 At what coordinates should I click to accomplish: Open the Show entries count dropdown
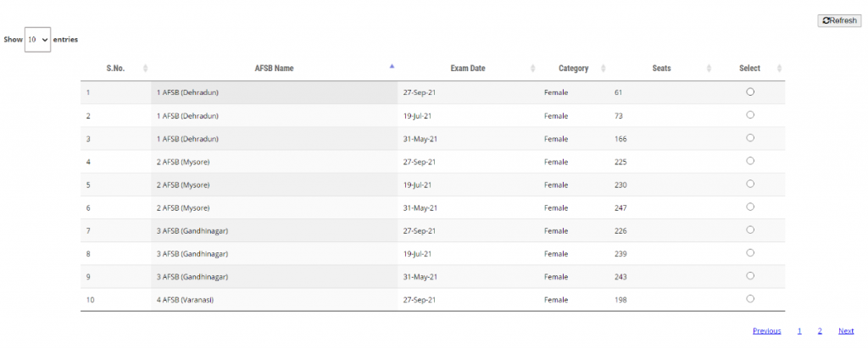click(x=37, y=40)
